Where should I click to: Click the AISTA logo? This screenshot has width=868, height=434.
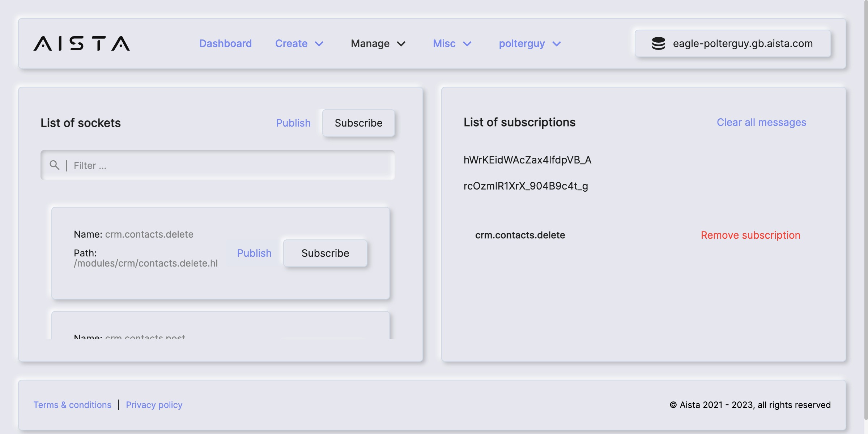82,43
